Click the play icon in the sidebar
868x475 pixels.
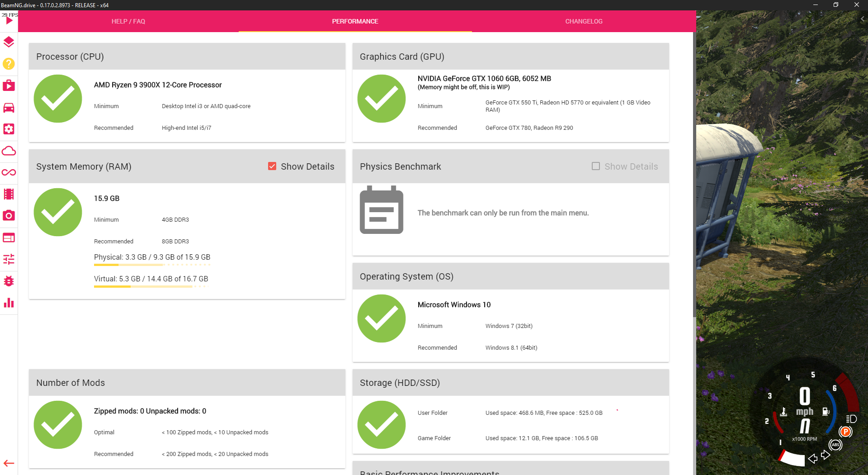[x=9, y=21]
